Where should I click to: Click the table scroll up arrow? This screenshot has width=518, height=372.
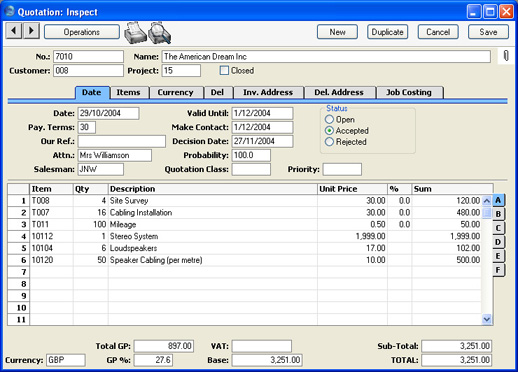pos(487,201)
